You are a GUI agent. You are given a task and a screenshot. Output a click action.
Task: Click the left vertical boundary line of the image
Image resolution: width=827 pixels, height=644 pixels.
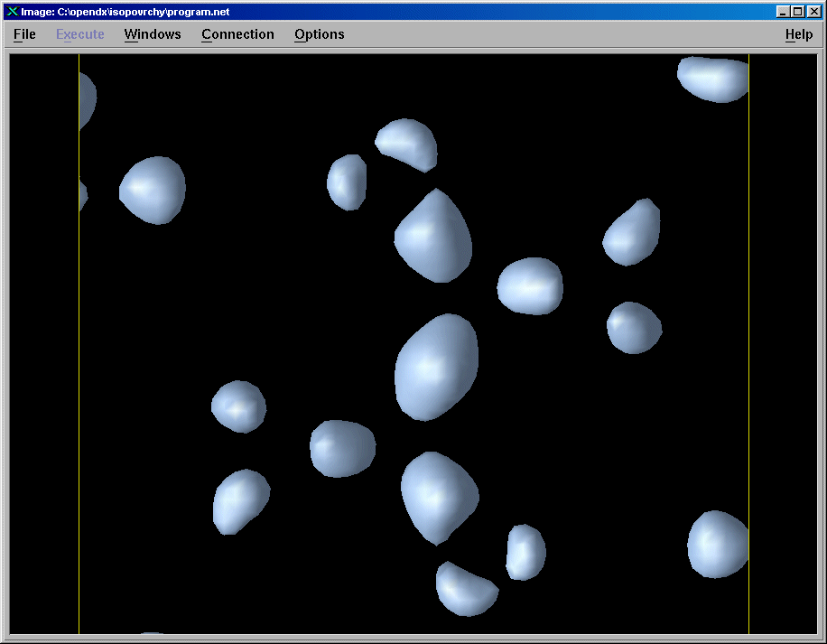click(79, 361)
